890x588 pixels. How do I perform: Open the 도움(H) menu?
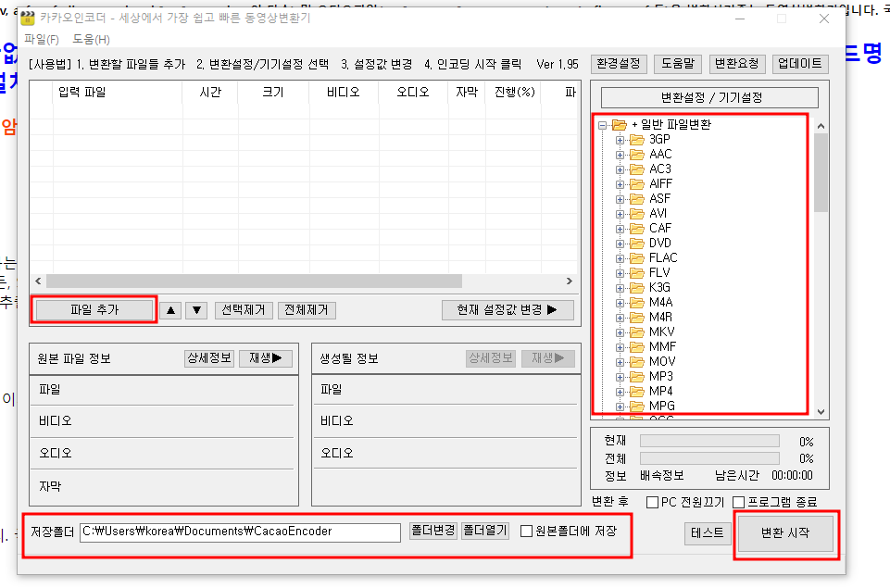[x=91, y=39]
